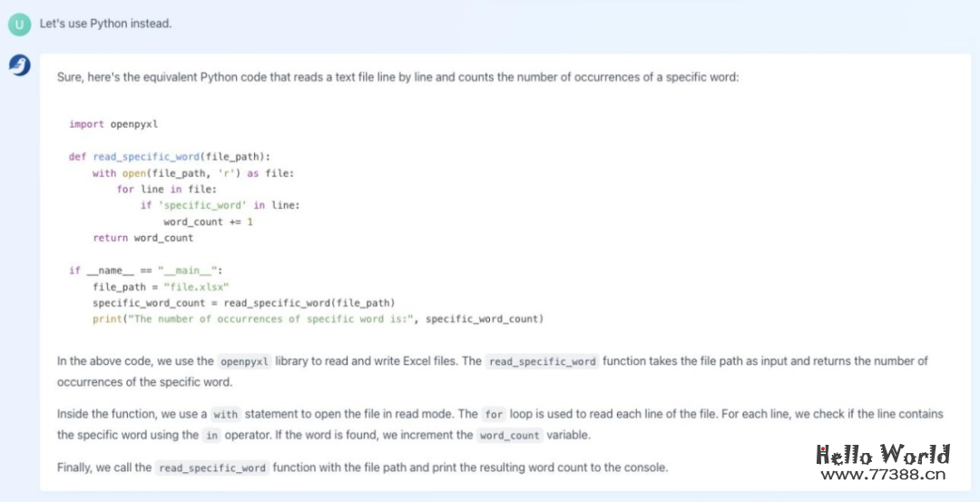Click the "def read_specific_word(file_path):" code line
980x502 pixels.
pos(170,157)
